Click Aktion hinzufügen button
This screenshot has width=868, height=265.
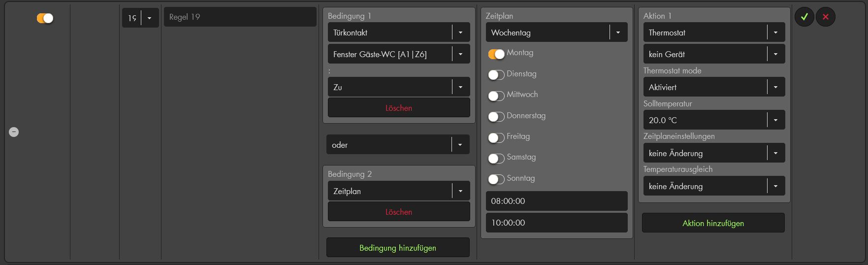click(713, 223)
